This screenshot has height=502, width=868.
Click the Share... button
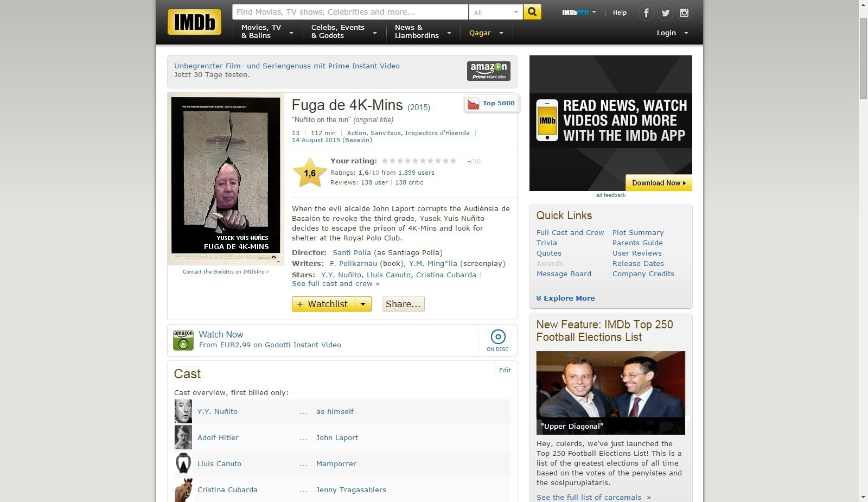tap(403, 304)
